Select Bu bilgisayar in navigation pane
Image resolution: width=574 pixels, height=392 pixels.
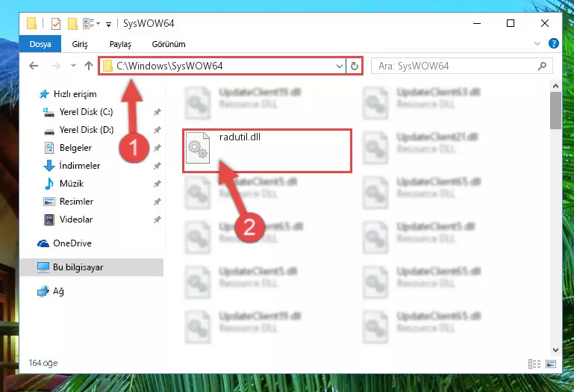(92, 267)
